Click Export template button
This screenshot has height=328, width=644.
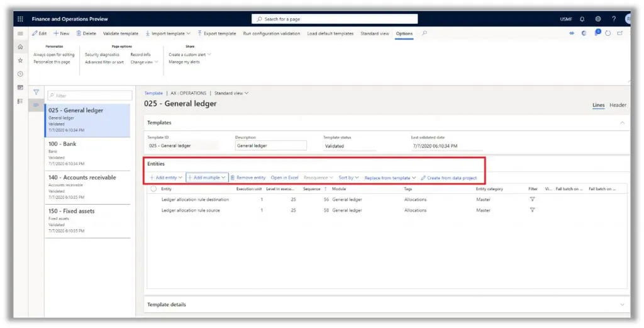point(216,34)
